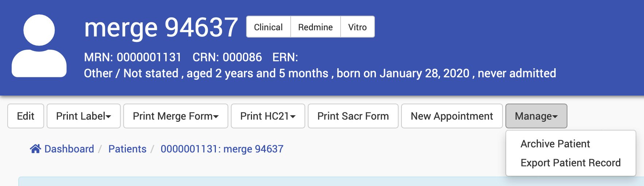Open the Print Merge Form dropdown
This screenshot has width=644, height=186.
(x=175, y=116)
